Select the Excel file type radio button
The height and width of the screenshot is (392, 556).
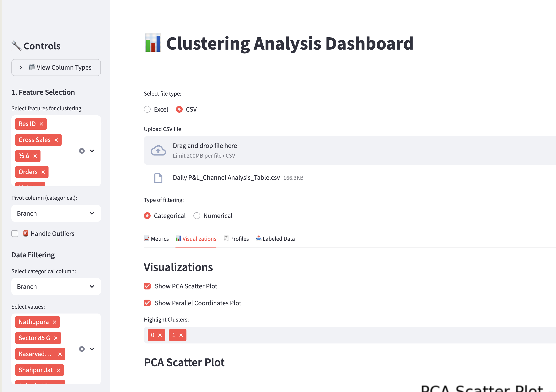click(147, 109)
